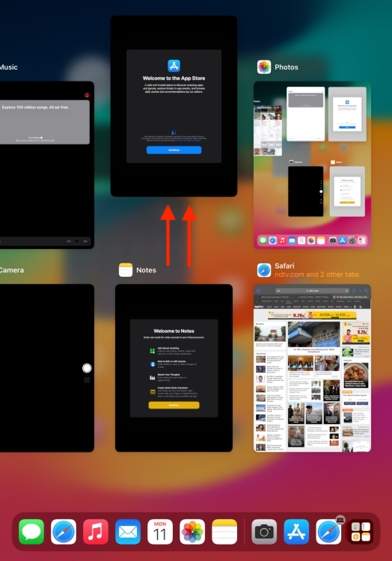Open the App Library in dock
This screenshot has width=392, height=561.
(x=361, y=532)
